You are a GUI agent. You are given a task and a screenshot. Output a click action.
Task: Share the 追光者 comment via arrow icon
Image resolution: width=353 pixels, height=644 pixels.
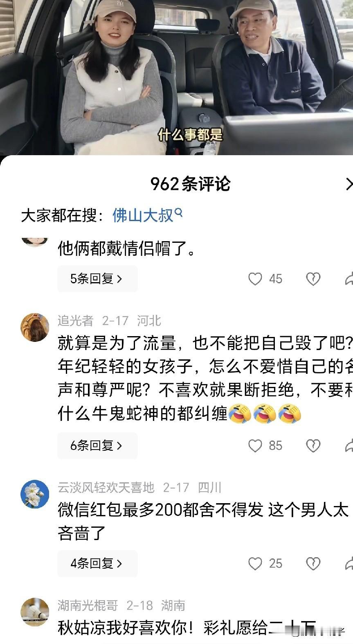pyautogui.click(x=349, y=445)
